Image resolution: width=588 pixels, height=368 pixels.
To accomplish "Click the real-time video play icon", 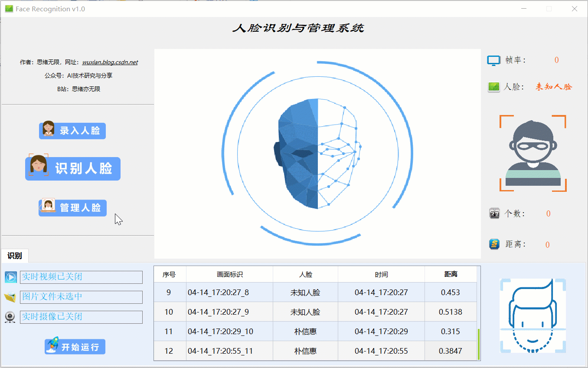I will 10,277.
